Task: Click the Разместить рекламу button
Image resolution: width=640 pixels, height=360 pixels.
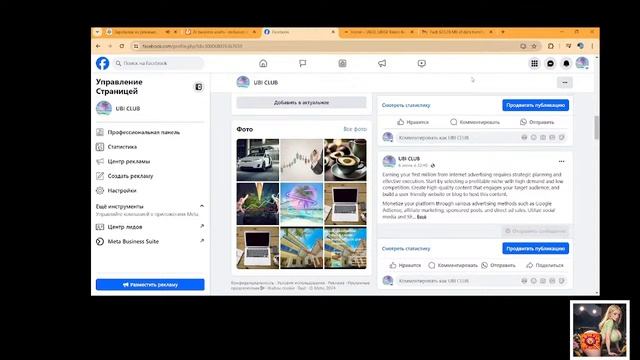Action: [150, 284]
